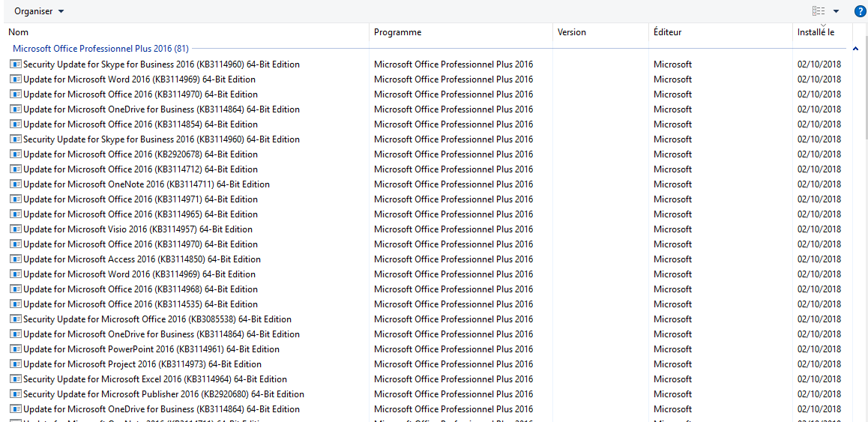
Task: Click the icon of Office 2016 update KB3114712
Action: tap(16, 169)
